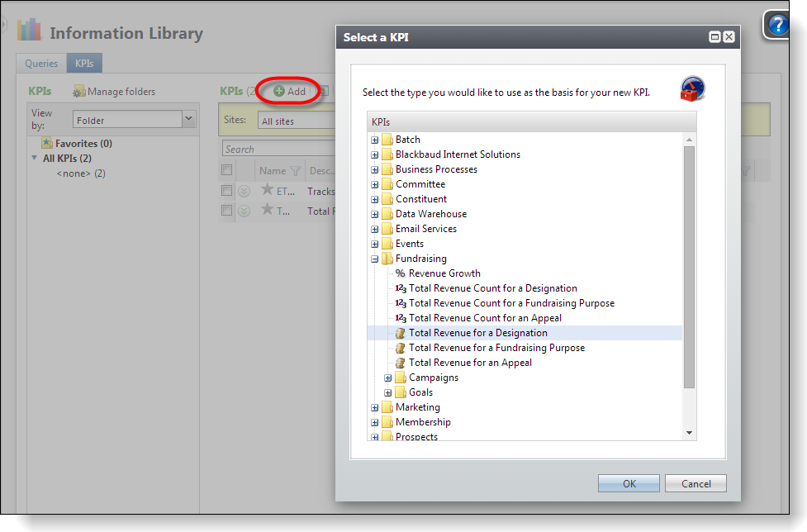
Task: Check the select-all checkbox in the header
Action: 226,169
